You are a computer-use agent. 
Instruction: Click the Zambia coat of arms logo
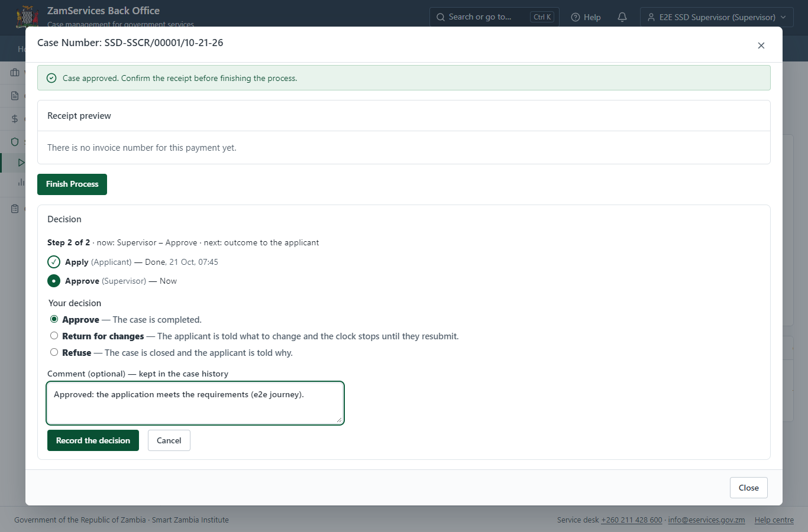tap(27, 17)
